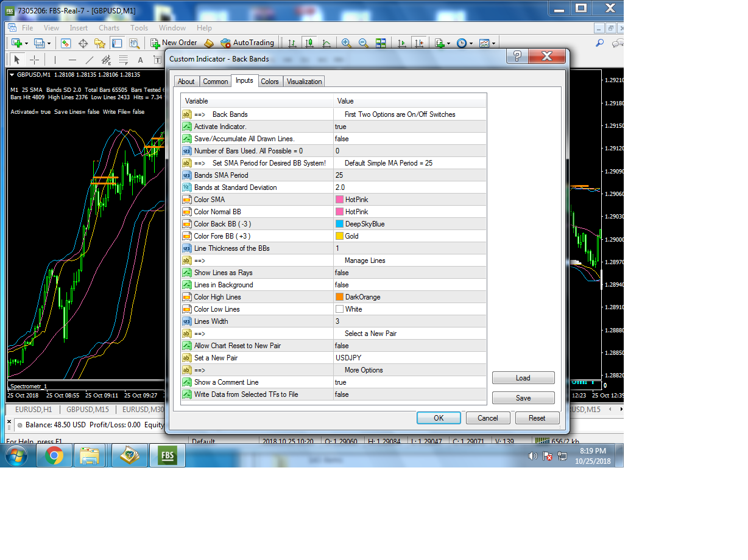Pick the Gold swatch for Color Fore BB
This screenshot has height=560, width=748.
[x=339, y=236]
